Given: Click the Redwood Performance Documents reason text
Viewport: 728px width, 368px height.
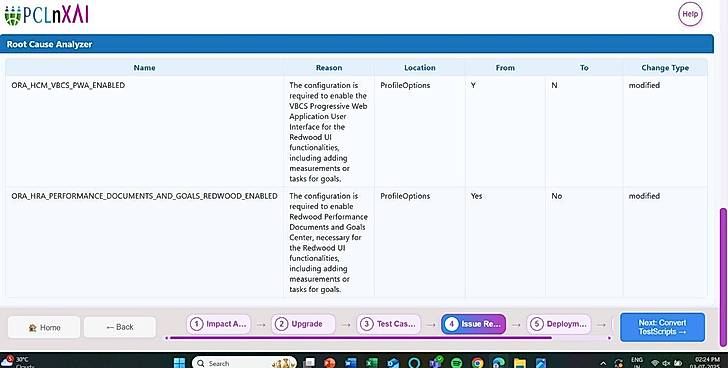Looking at the screenshot, I should 328,243.
